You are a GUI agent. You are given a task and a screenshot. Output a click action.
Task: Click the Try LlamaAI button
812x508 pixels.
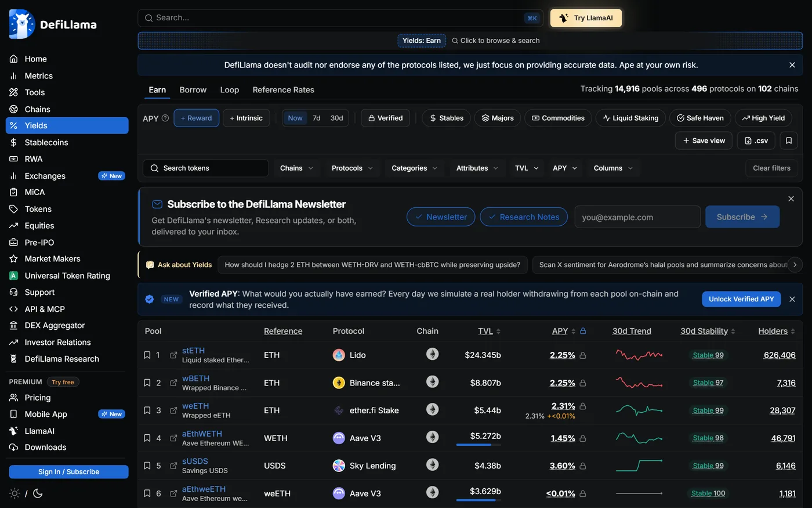(586, 18)
